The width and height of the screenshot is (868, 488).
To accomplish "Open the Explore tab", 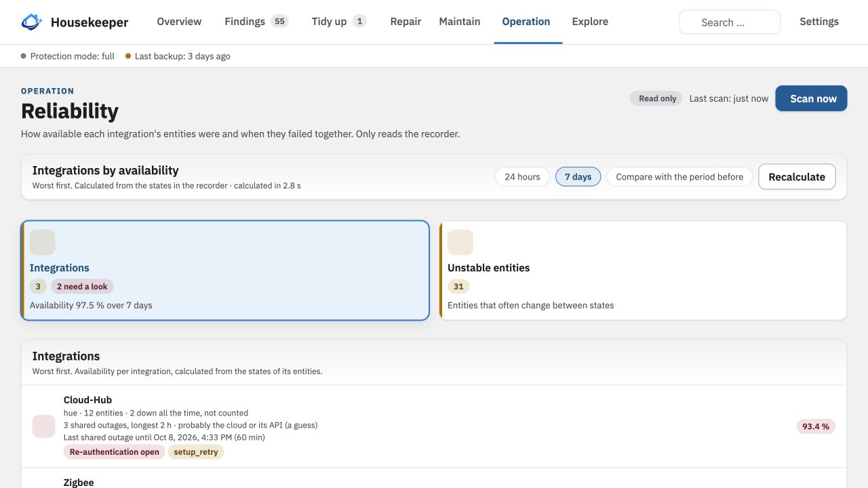I will 590,22.
